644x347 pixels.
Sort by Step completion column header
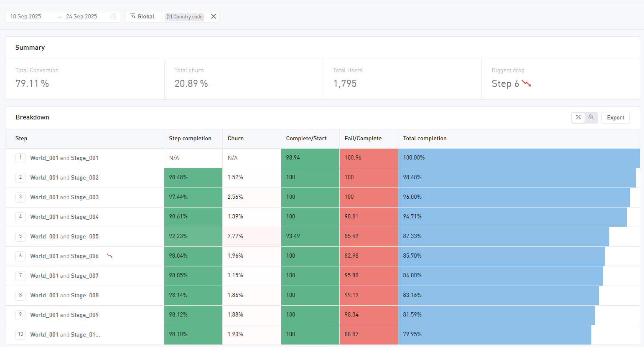click(190, 139)
